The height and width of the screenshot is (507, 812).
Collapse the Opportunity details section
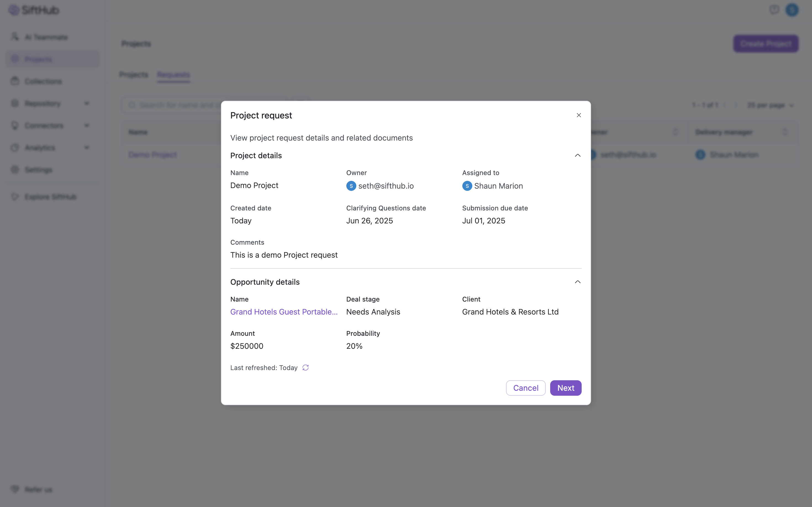[x=577, y=282]
